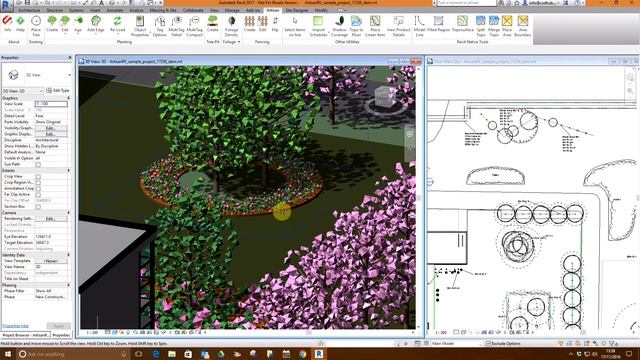Open the Massing & Site ribbon tab
640x360 pixels.
[x=163, y=10]
